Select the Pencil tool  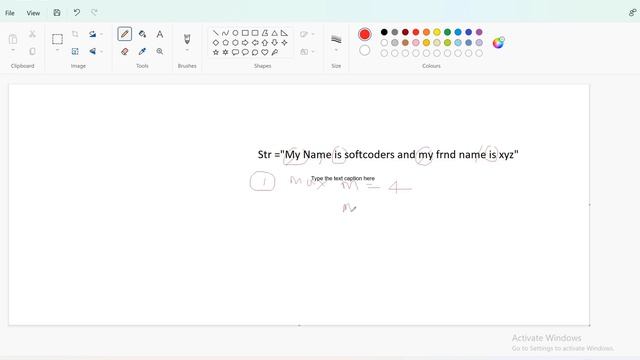click(124, 34)
